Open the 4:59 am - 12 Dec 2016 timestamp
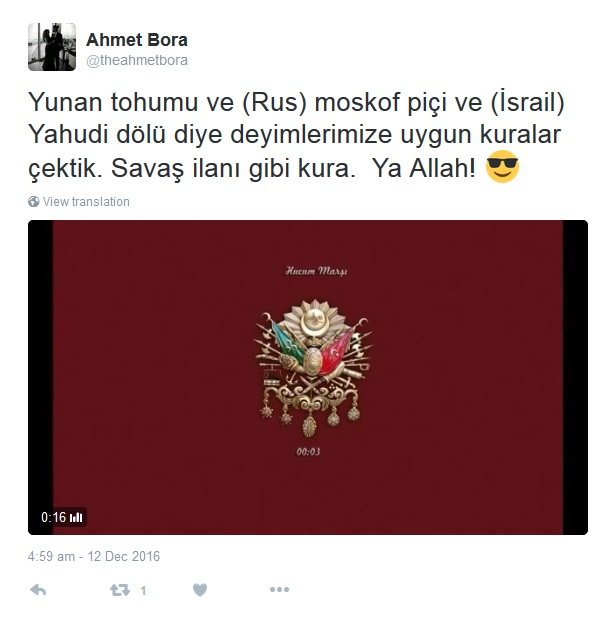 [94, 556]
